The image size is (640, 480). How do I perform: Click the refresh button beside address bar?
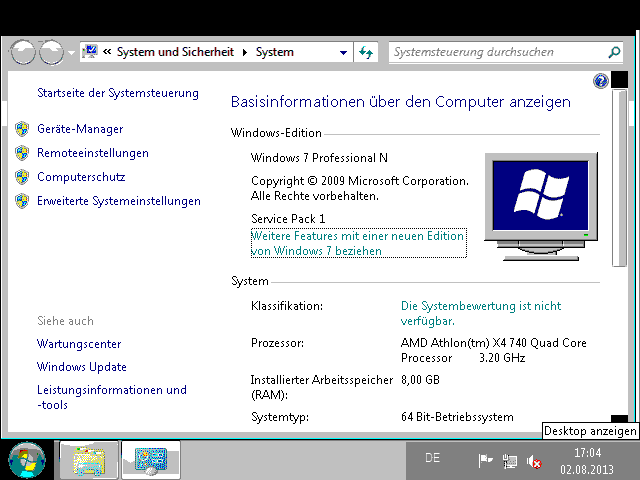[366, 52]
